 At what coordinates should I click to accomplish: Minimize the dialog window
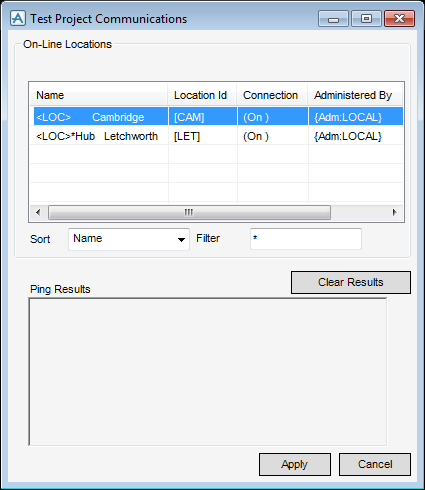333,19
